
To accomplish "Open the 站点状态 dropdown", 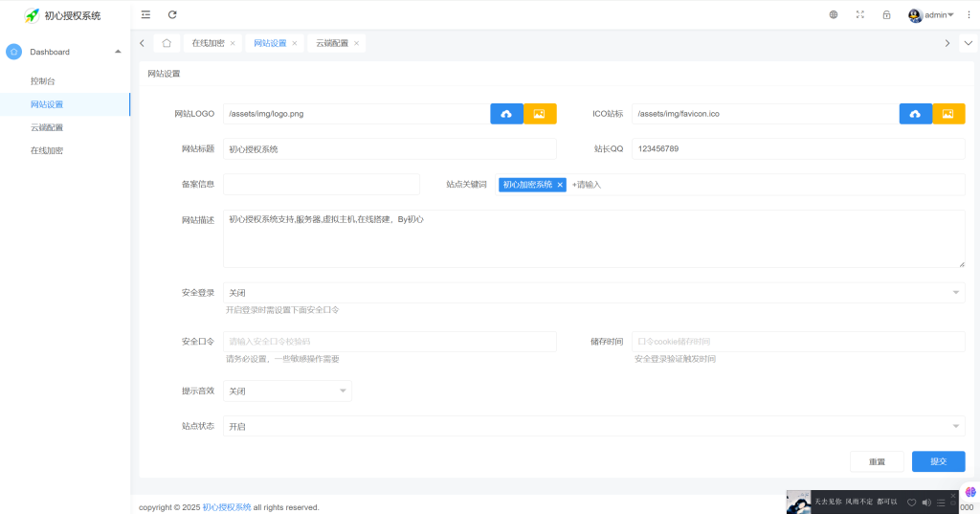I will pyautogui.click(x=593, y=427).
